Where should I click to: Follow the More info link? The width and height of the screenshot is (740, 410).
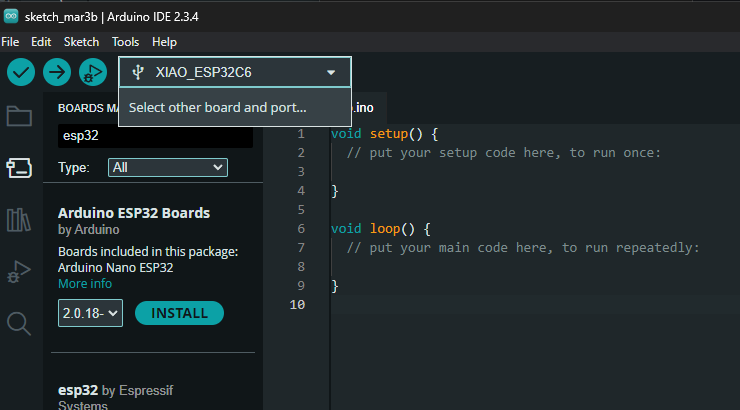point(85,284)
